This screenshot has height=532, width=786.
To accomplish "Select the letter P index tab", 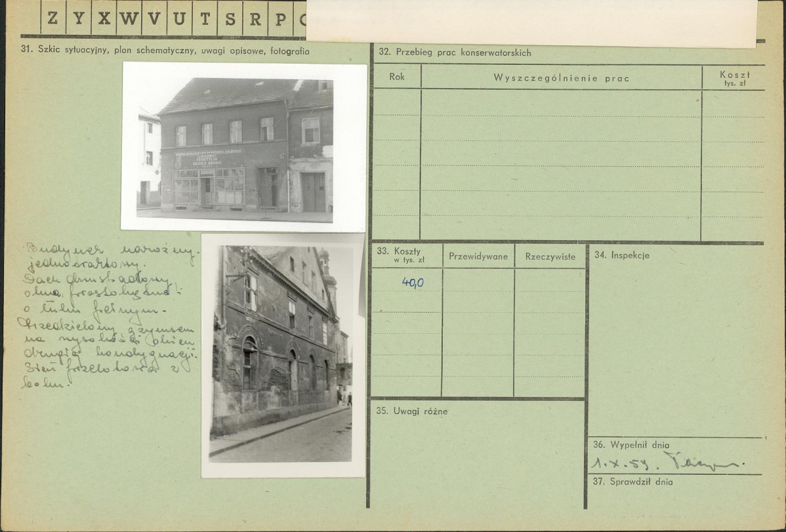I will pyautogui.click(x=281, y=18).
